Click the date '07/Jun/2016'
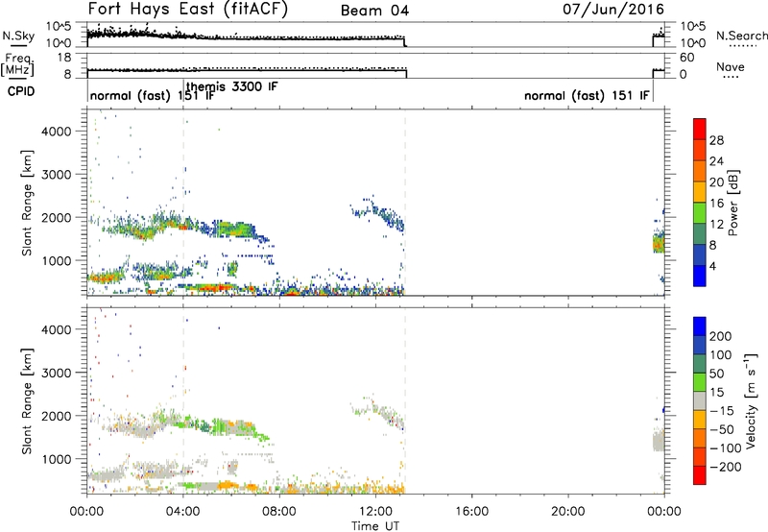 612,10
